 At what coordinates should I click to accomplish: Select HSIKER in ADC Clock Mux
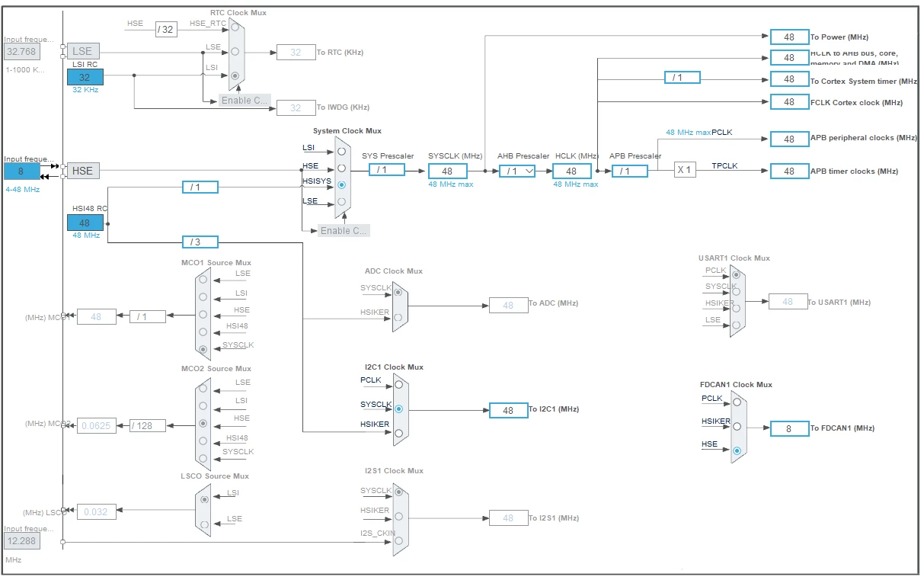pyautogui.click(x=398, y=316)
